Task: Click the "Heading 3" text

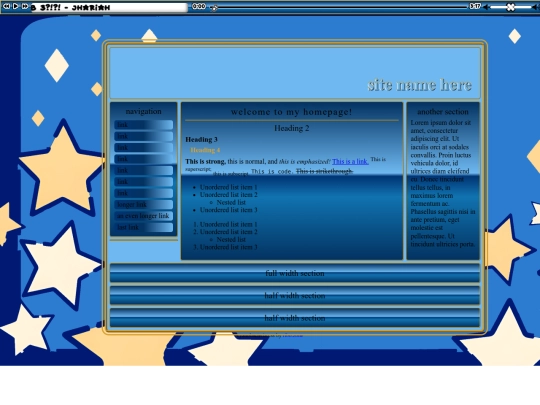Action: 201,139
